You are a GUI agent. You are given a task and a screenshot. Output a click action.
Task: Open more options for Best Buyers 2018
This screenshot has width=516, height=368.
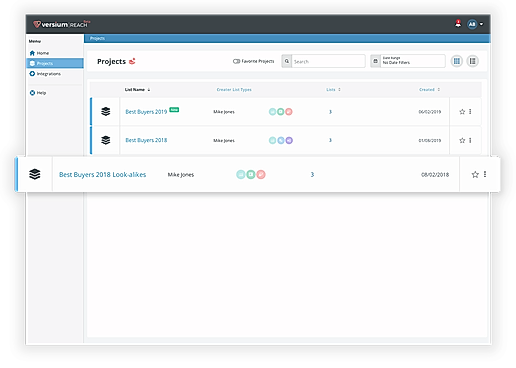click(470, 140)
